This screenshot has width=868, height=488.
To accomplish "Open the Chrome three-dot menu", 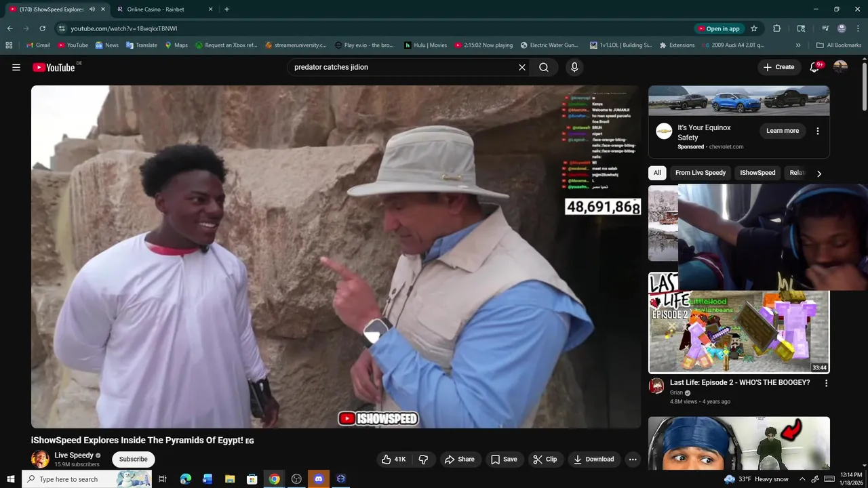I will pos(858,28).
